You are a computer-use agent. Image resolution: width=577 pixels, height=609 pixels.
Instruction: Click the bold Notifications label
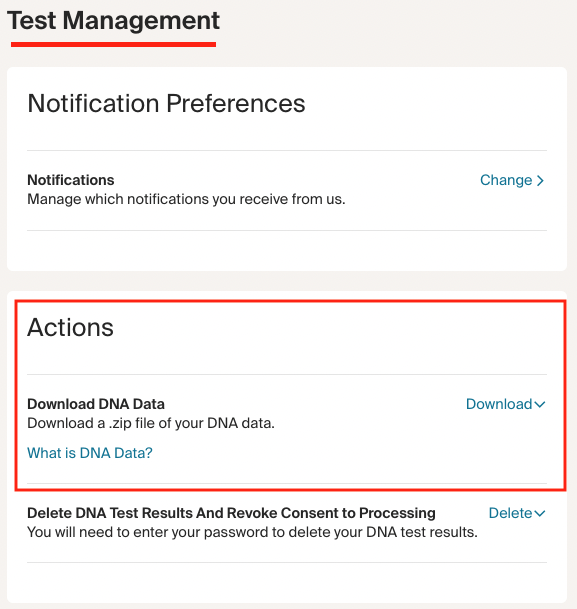point(71,180)
